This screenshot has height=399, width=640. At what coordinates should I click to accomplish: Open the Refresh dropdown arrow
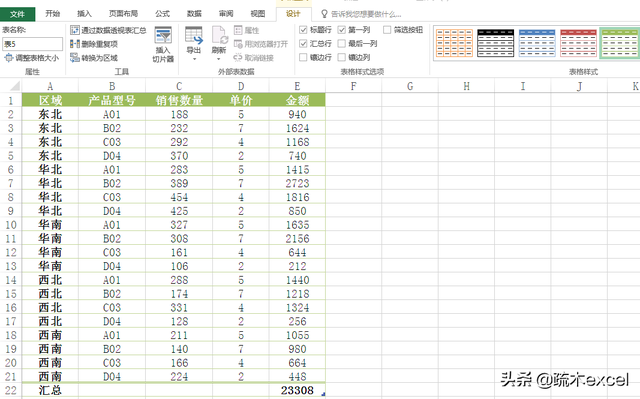click(219, 59)
